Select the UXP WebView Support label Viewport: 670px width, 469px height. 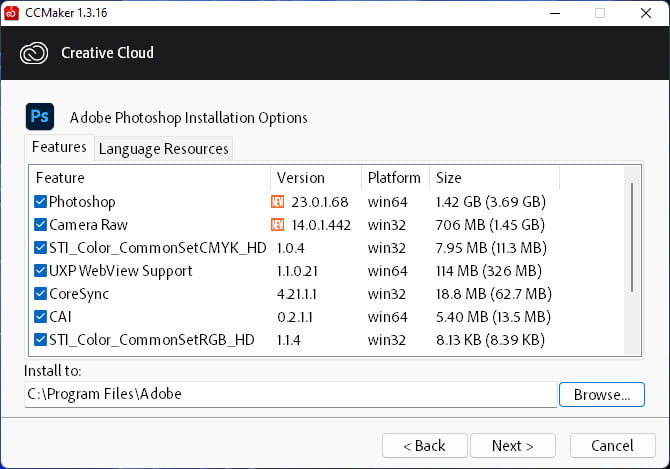[121, 271]
